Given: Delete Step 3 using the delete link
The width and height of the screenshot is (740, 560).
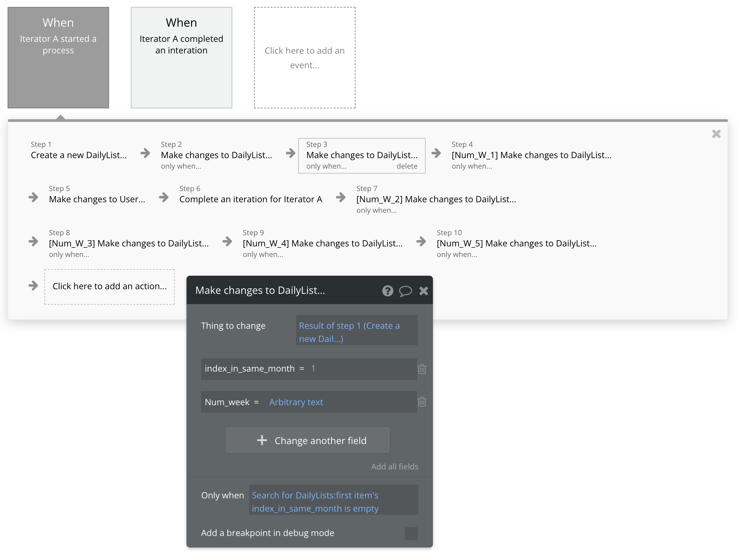Looking at the screenshot, I should (x=407, y=166).
